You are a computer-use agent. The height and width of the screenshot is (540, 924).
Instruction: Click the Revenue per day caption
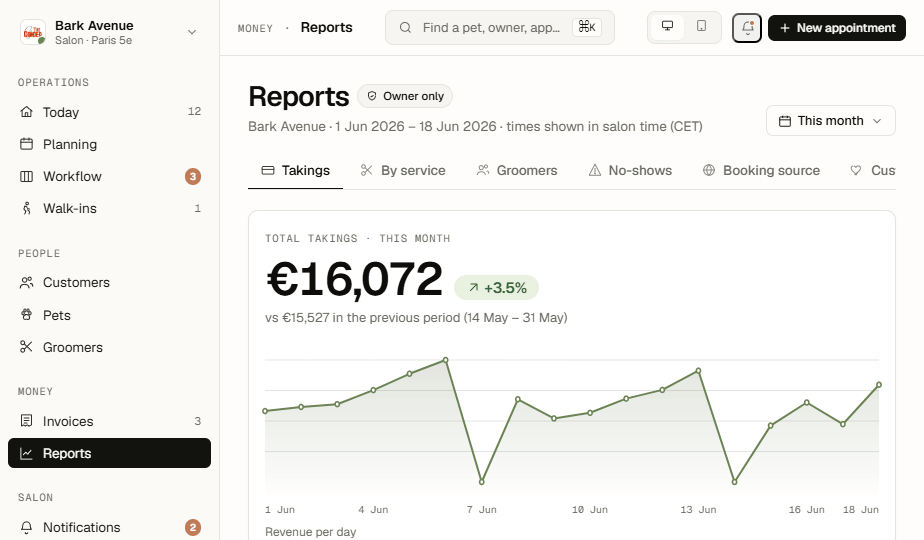point(311,532)
